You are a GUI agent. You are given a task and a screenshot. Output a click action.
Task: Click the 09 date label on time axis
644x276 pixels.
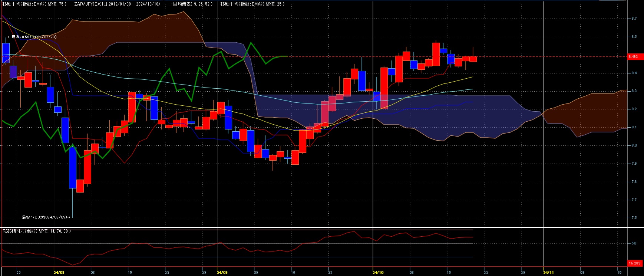click(x=256, y=272)
